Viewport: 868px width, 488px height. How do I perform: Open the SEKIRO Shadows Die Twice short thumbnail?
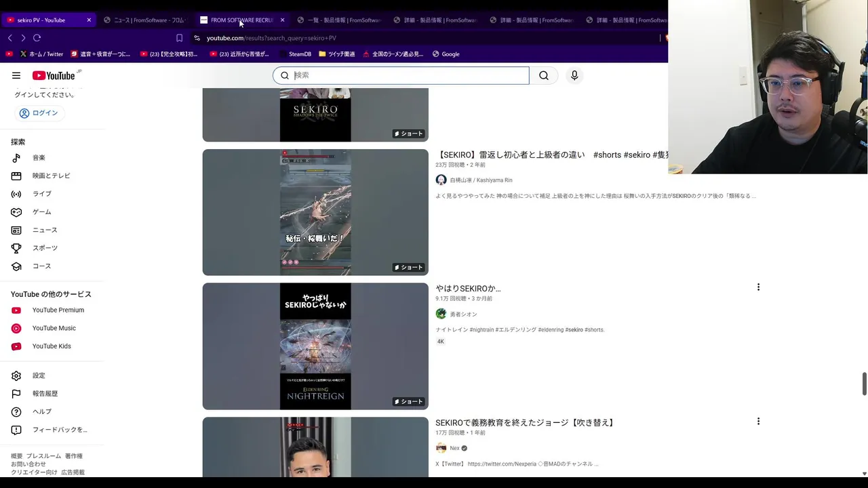[315, 115]
